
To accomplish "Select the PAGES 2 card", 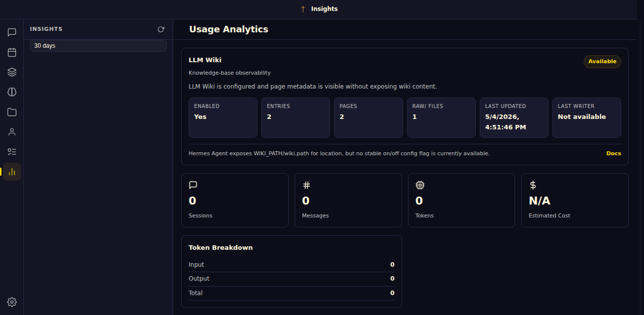I will pos(368,117).
